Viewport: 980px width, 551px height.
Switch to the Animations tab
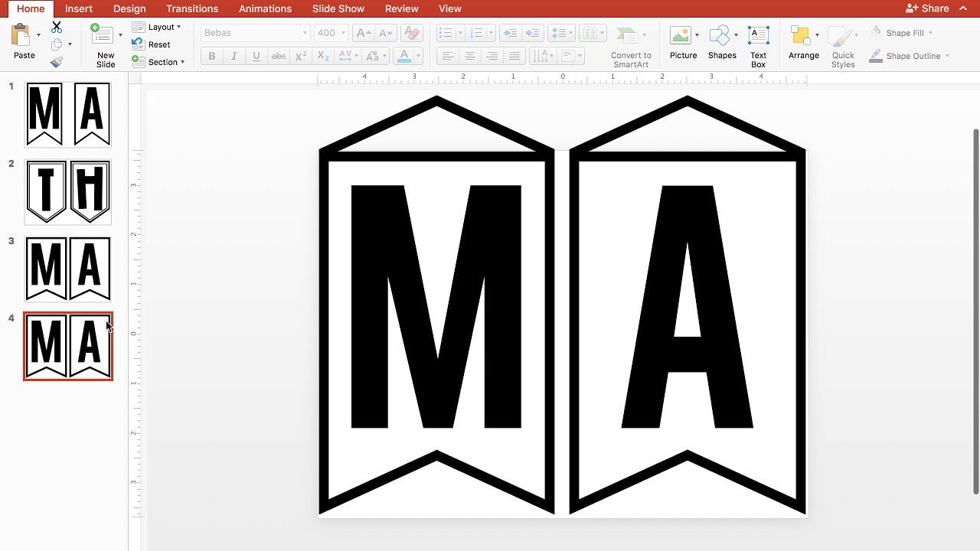click(265, 8)
